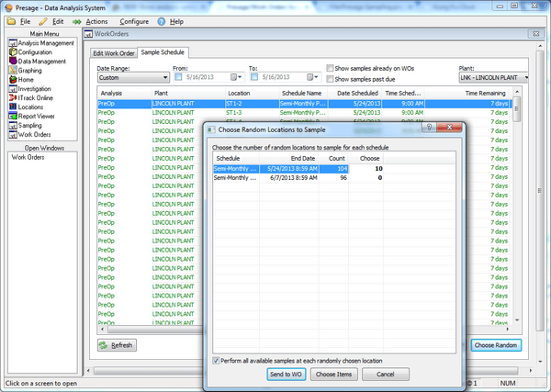The width and height of the screenshot is (551, 392).
Task: Open the To date calendar picker
Action: tap(312, 77)
